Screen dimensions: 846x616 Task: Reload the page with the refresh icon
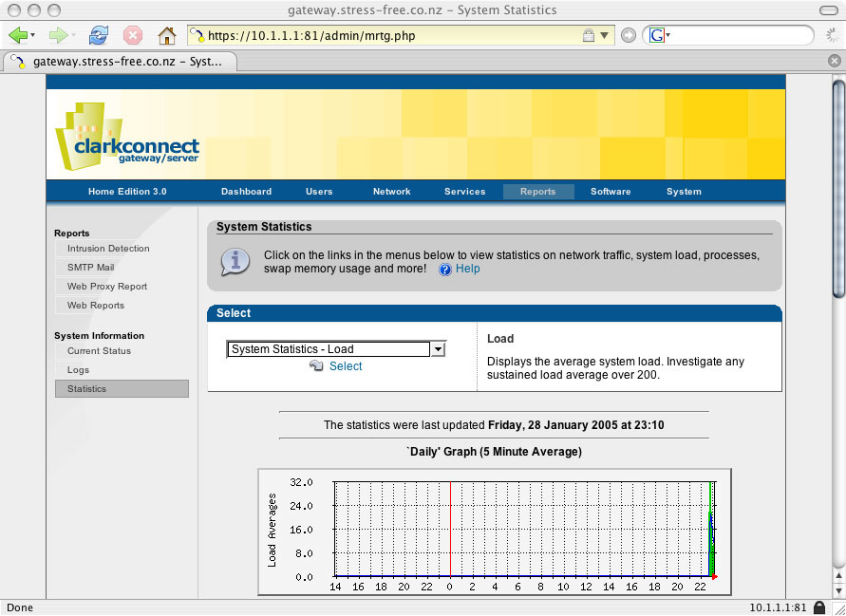coord(99,36)
